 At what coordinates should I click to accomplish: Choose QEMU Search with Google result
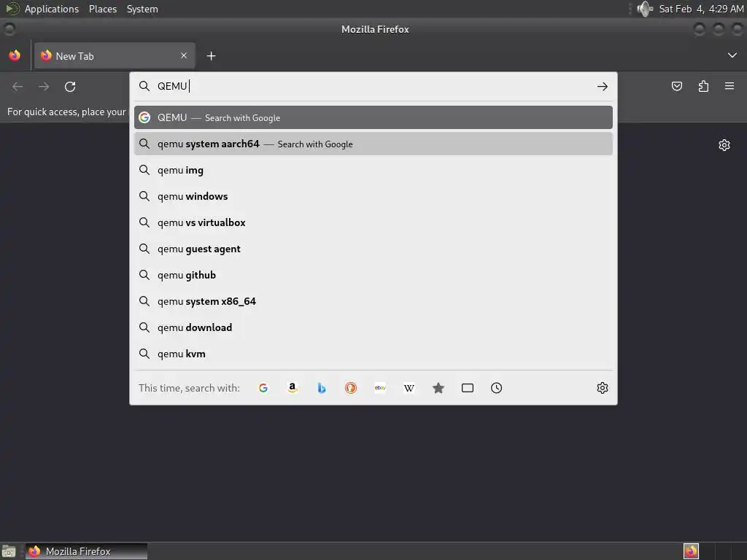373,117
